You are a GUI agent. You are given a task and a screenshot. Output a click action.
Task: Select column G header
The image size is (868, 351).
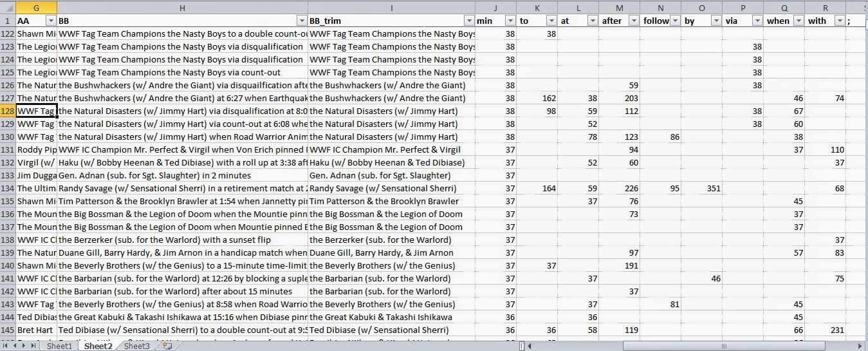[x=36, y=7]
